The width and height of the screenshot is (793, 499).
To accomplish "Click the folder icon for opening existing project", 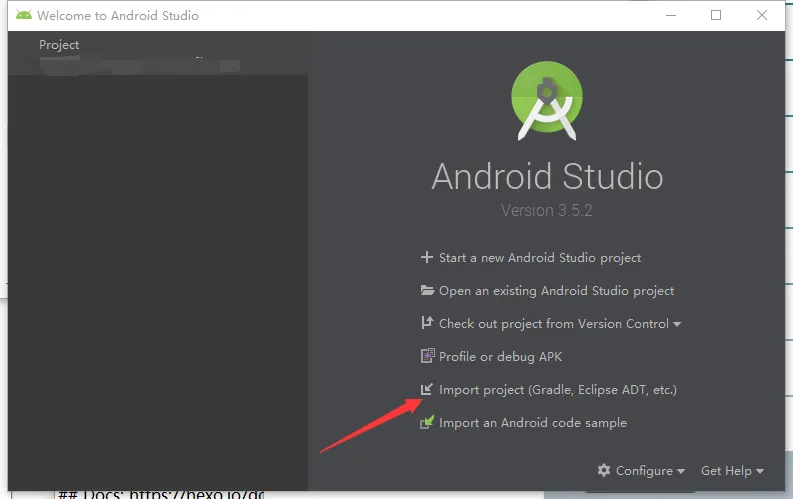I will point(427,291).
